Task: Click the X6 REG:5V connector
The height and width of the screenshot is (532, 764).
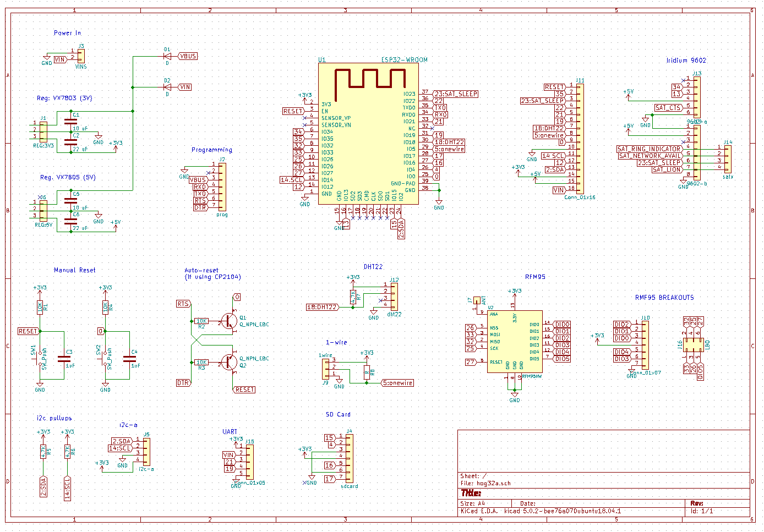Action: [43, 210]
